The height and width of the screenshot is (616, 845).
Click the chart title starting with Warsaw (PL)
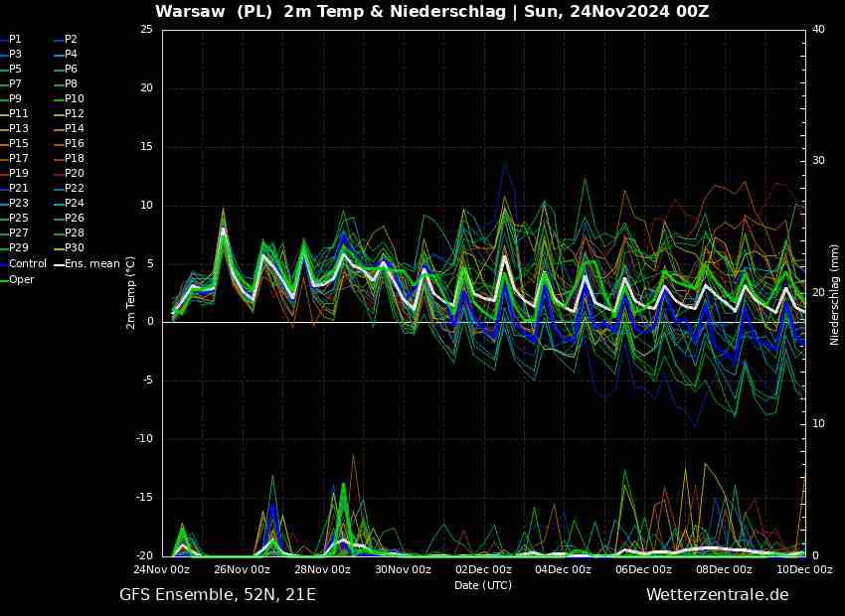pos(432,11)
